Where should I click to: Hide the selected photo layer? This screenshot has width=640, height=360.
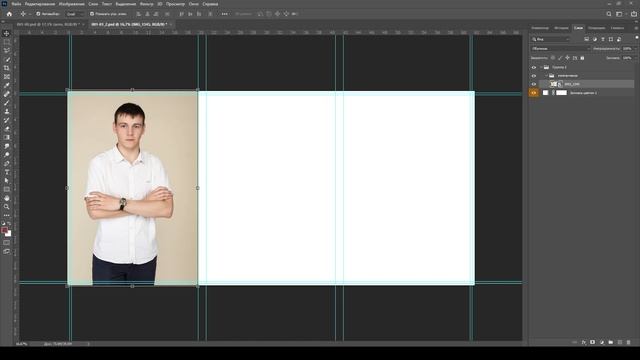(533, 84)
